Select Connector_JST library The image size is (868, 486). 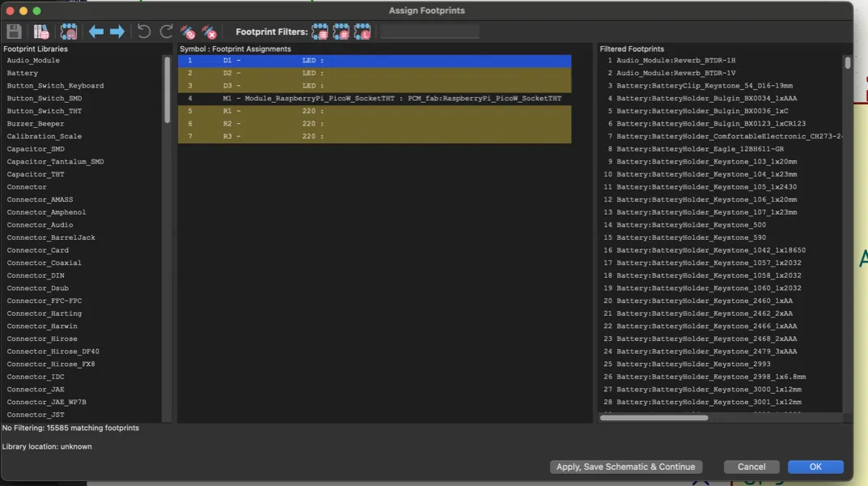[x=36, y=415]
